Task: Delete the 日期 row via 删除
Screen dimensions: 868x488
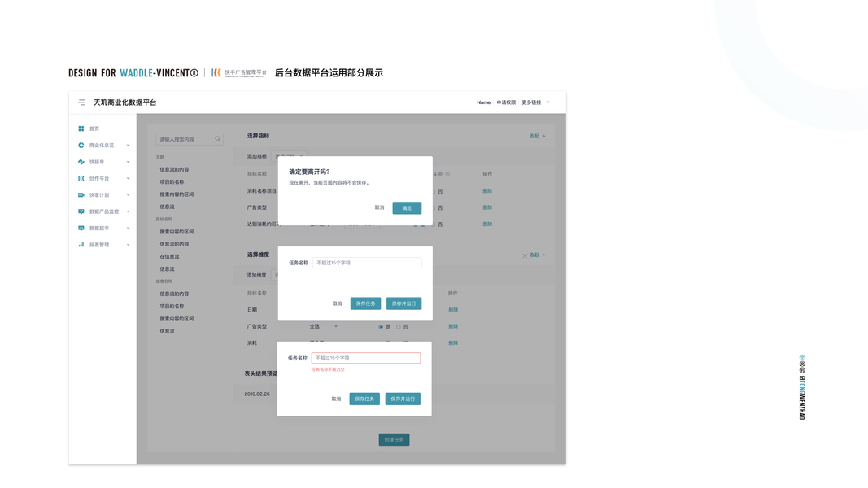Action: point(453,310)
